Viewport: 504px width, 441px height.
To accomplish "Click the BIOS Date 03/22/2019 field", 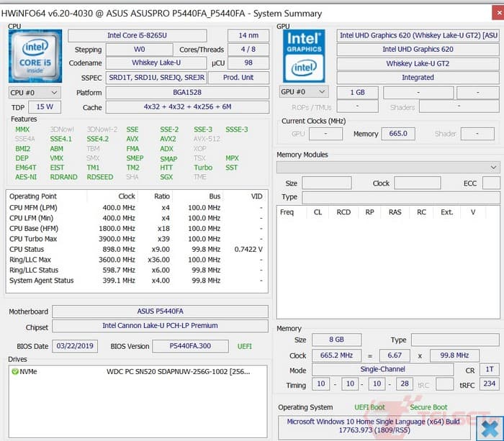I will [76, 346].
